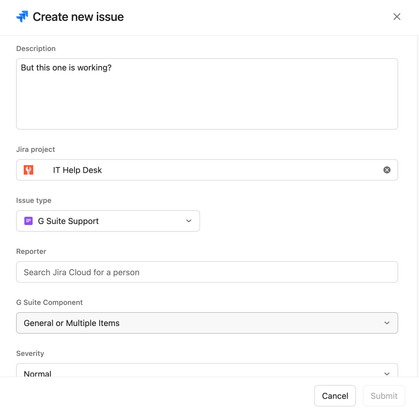Open the G Suite Component dropdown chevron
Image resolution: width=419 pixels, height=410 pixels.
[x=387, y=323]
